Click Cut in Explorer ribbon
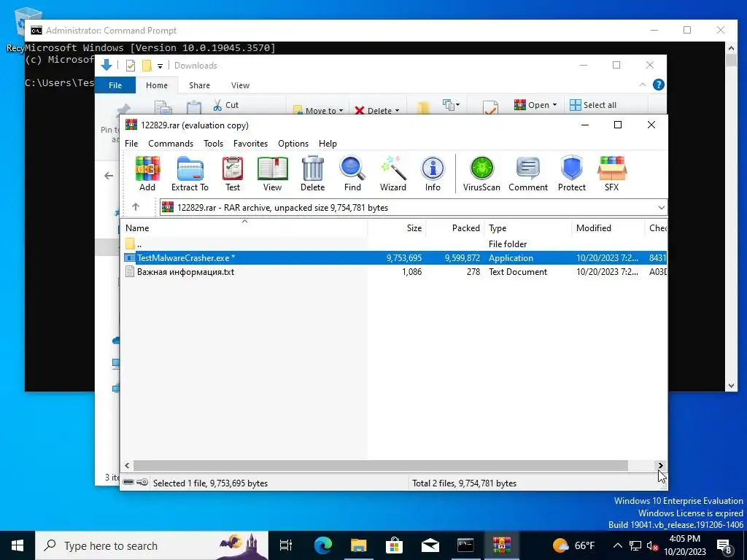Screen dimensions: 747x560 point(226,105)
